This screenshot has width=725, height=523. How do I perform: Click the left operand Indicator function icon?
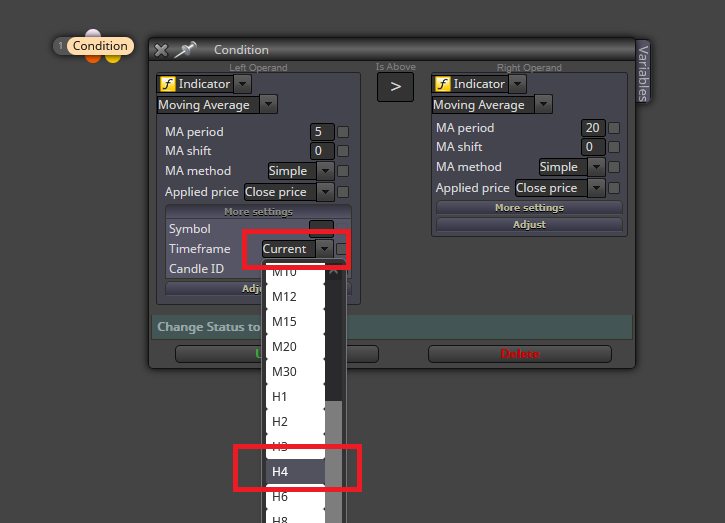click(167, 84)
